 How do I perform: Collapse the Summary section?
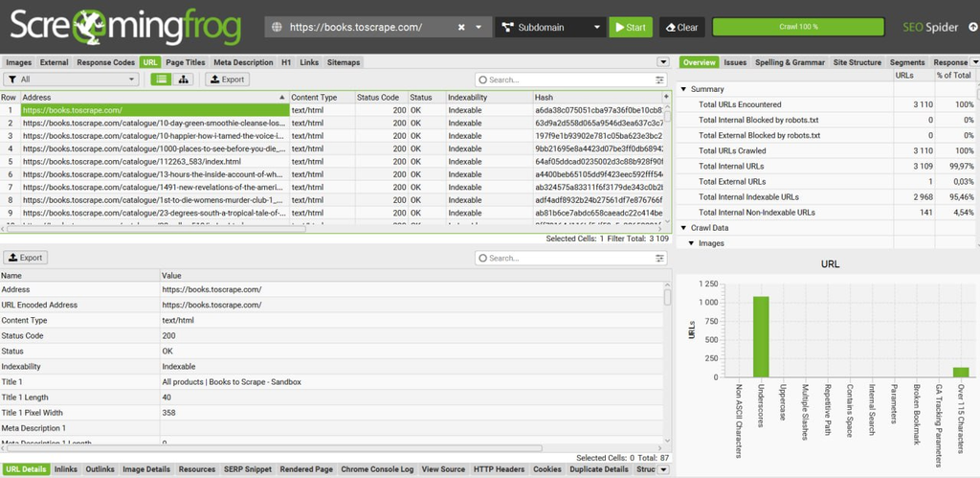click(x=683, y=89)
